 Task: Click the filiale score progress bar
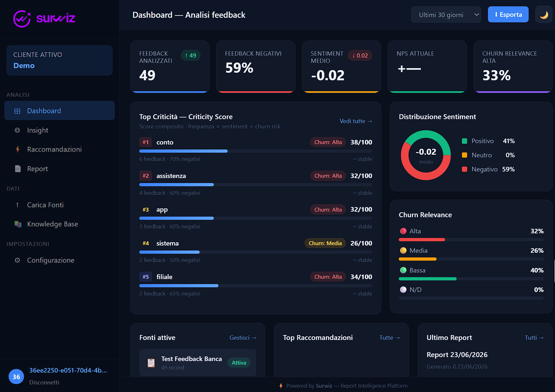point(256,286)
